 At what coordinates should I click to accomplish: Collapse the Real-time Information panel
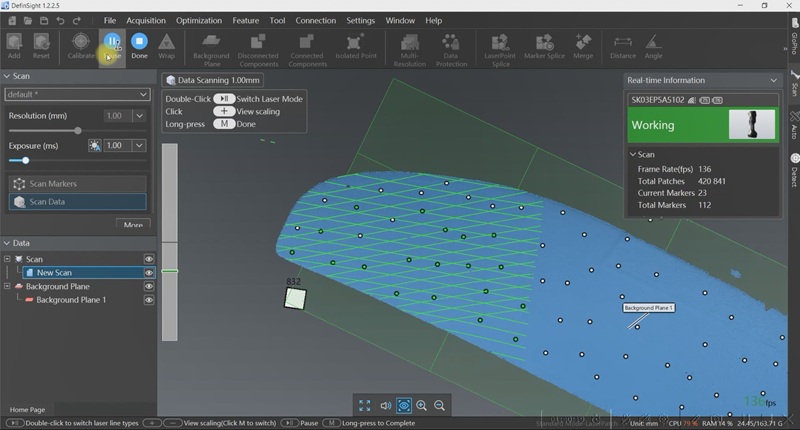pos(773,80)
